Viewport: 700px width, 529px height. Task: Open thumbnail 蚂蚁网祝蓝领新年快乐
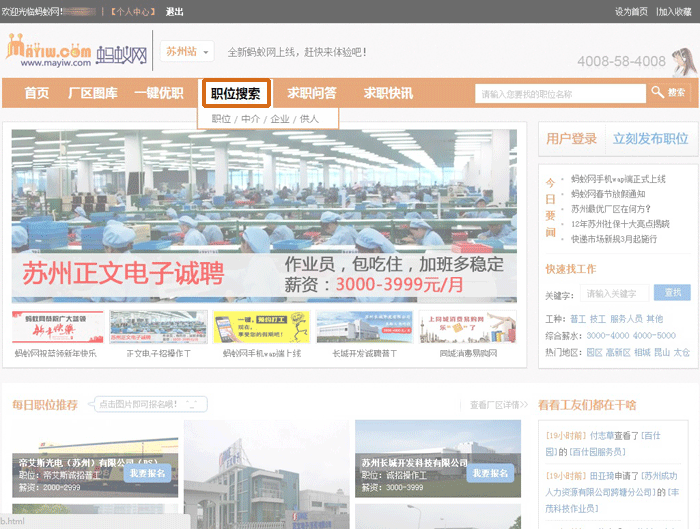pyautogui.click(x=58, y=327)
